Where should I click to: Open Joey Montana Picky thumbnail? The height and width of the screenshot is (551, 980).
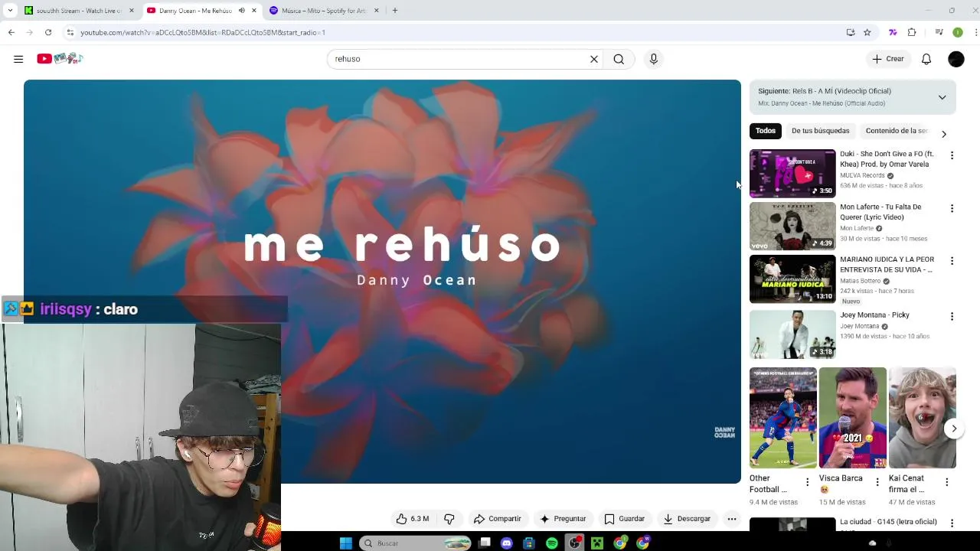(x=792, y=334)
